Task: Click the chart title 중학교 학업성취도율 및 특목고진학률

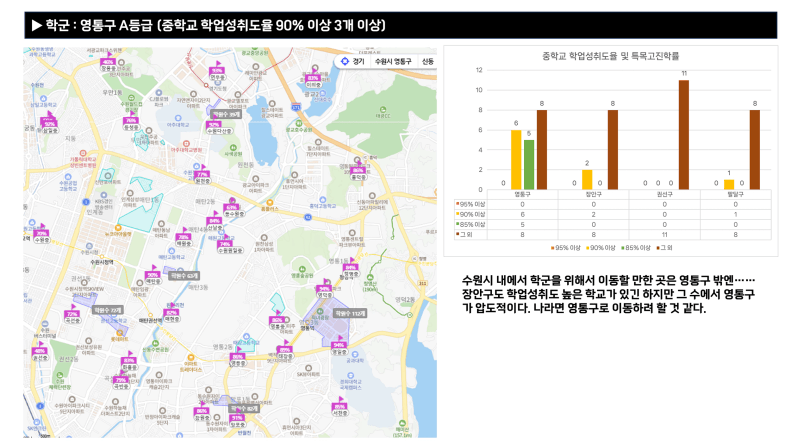Action: (610, 56)
